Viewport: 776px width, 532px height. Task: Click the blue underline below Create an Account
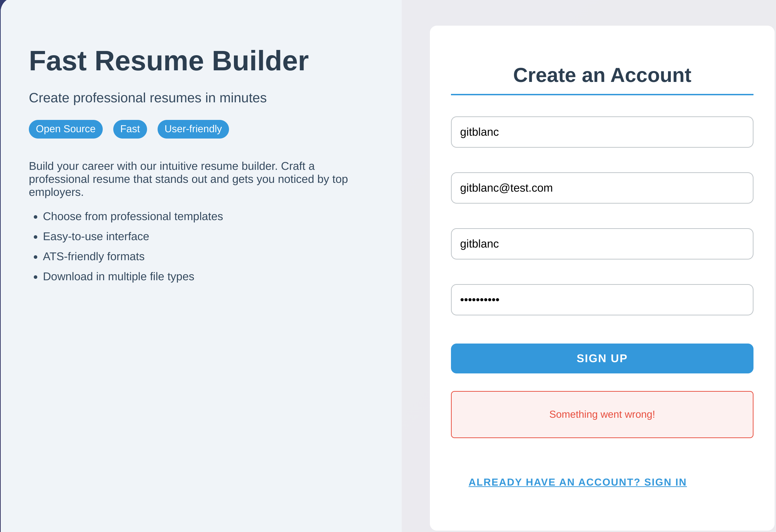pos(602,95)
